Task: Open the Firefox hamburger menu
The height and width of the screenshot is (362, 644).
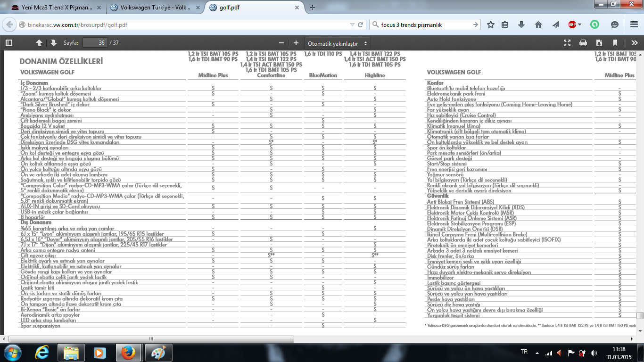Action: [633, 25]
